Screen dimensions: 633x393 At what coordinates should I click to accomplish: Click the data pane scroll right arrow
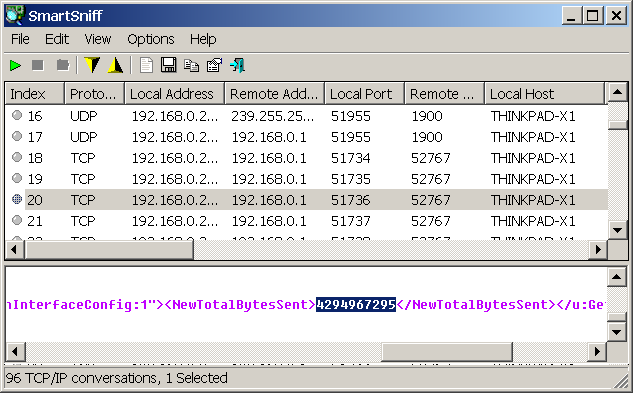point(597,351)
